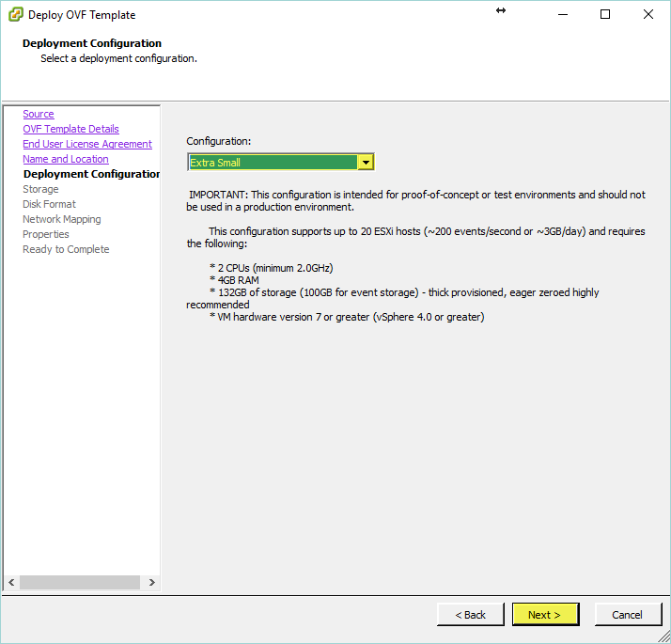Open OVF Template Details step
671x644 pixels.
point(70,129)
